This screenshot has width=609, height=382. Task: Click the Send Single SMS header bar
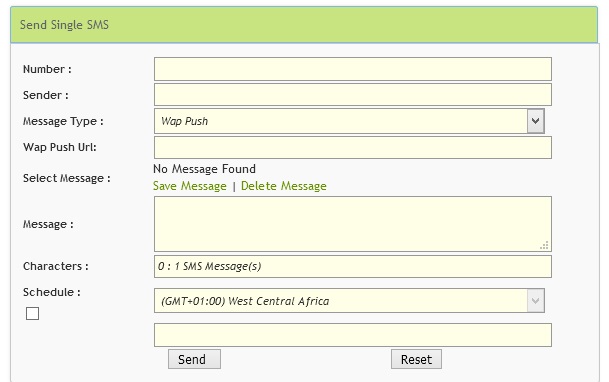(304, 25)
